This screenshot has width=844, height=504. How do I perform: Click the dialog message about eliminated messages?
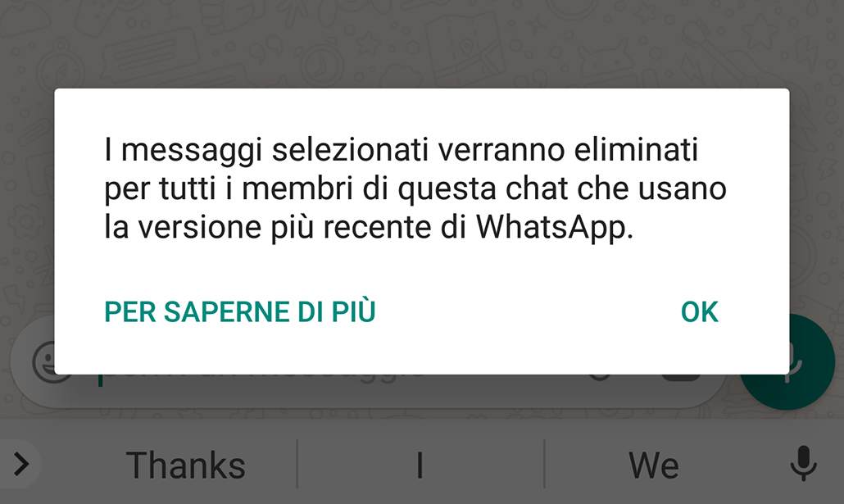coord(415,188)
